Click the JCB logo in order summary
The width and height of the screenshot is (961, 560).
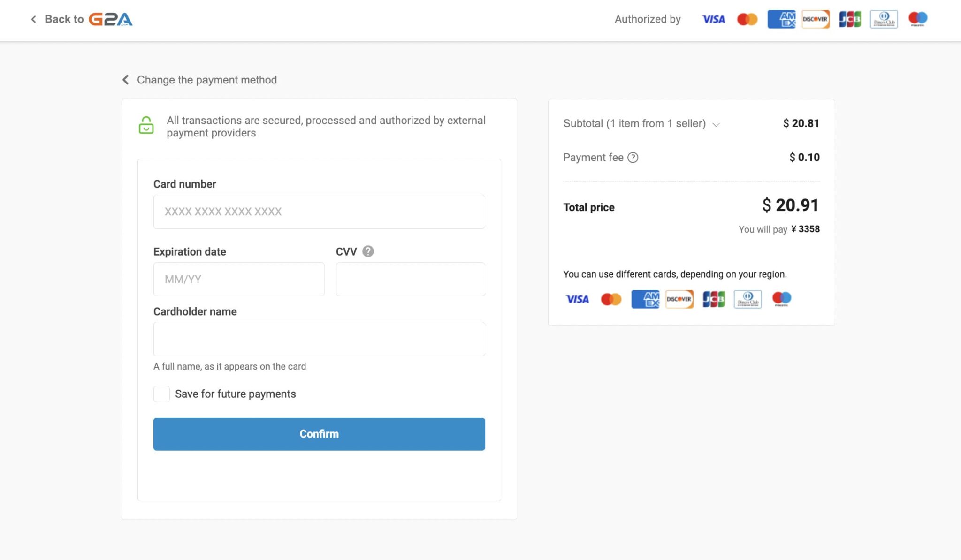pos(713,299)
